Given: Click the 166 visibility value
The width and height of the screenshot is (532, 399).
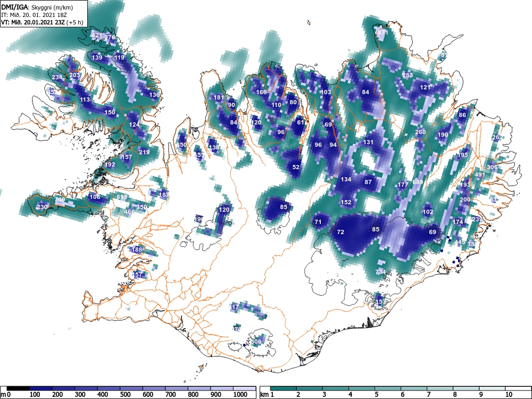Looking at the screenshot, I should coord(261,92).
